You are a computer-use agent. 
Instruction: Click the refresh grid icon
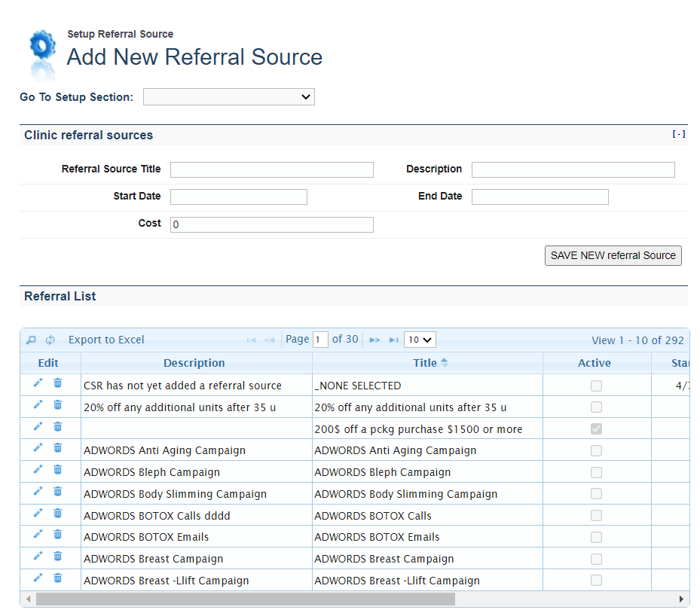click(x=50, y=340)
